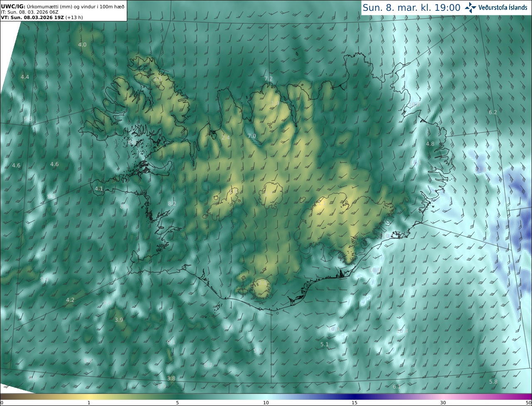The height and width of the screenshot is (406, 532).
Task: Click the colorbar label 5
Action: (x=177, y=403)
